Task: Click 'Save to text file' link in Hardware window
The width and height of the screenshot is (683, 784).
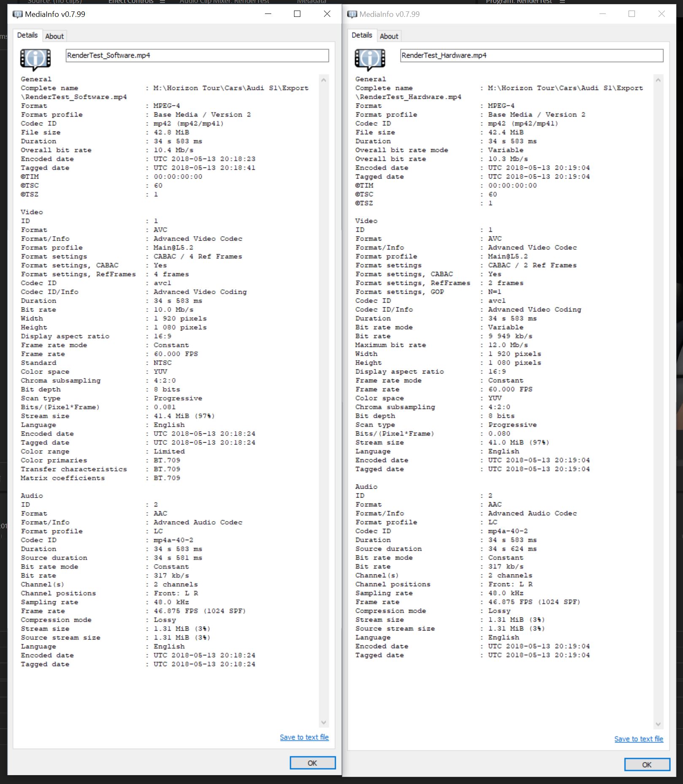Action: click(x=639, y=739)
